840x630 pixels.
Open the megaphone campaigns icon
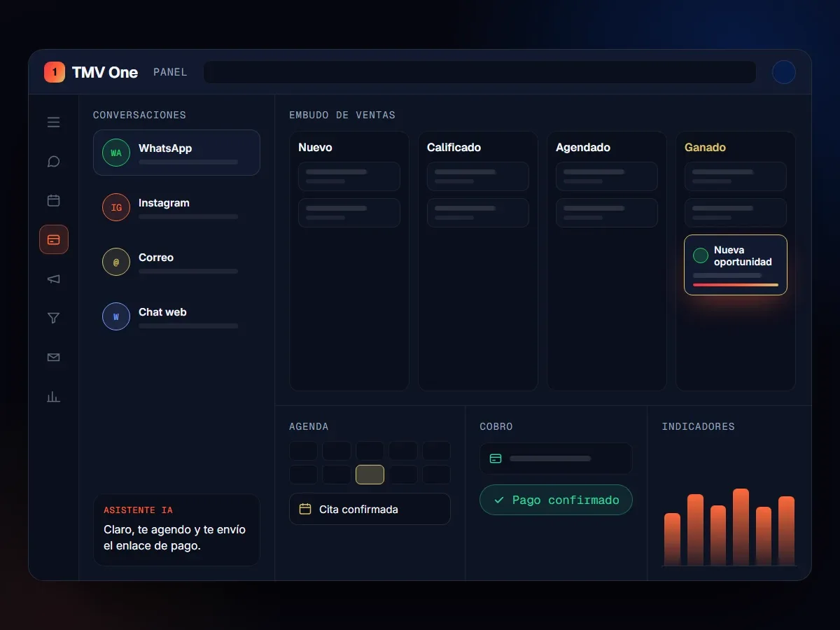point(53,279)
